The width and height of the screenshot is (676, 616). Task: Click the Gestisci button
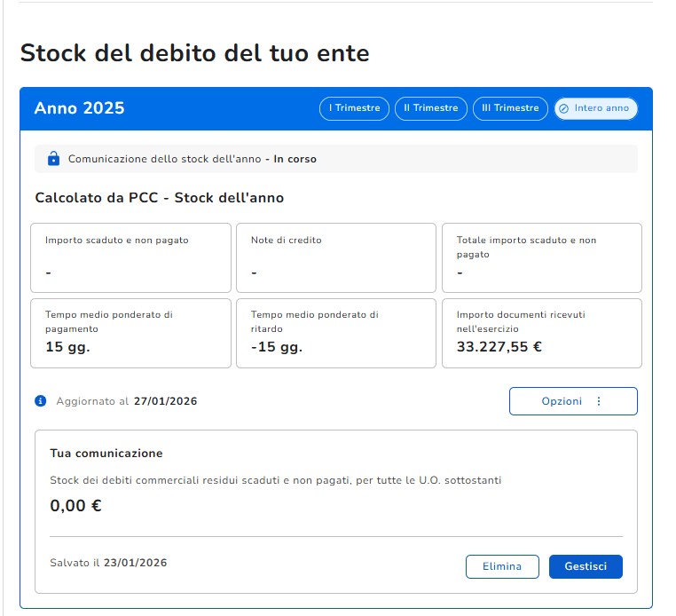point(586,566)
